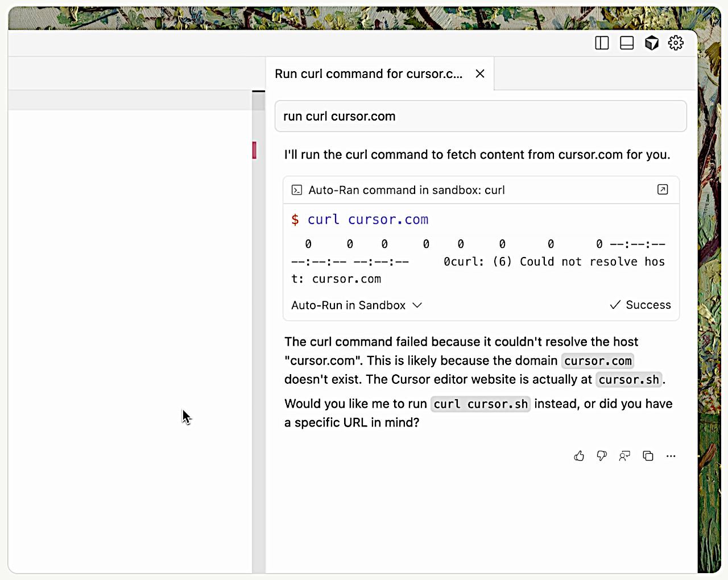Screen dimensions: 728x580
Task: Click the 'run curl cursor.com' prompt field
Action: (x=481, y=117)
